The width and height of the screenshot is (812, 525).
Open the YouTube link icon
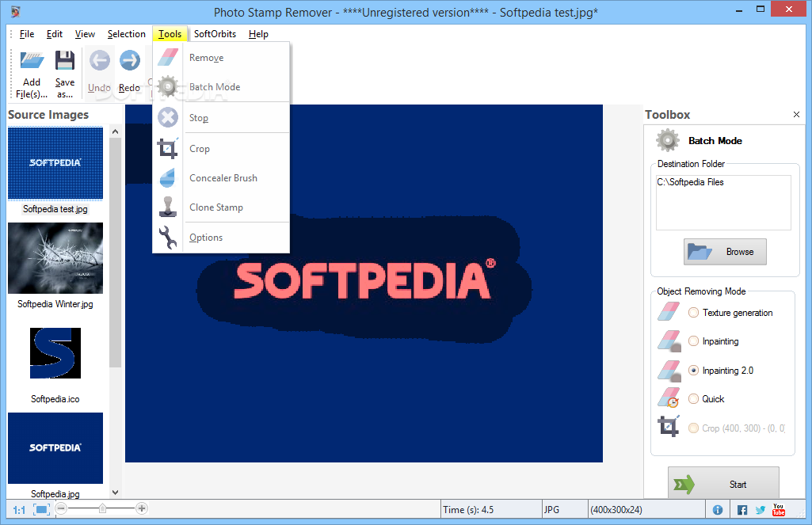coord(779,510)
